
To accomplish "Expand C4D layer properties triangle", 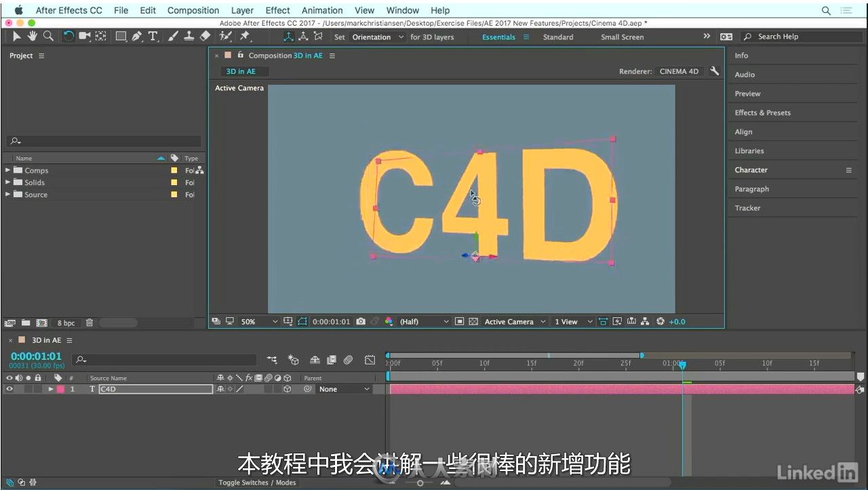I will coord(51,389).
